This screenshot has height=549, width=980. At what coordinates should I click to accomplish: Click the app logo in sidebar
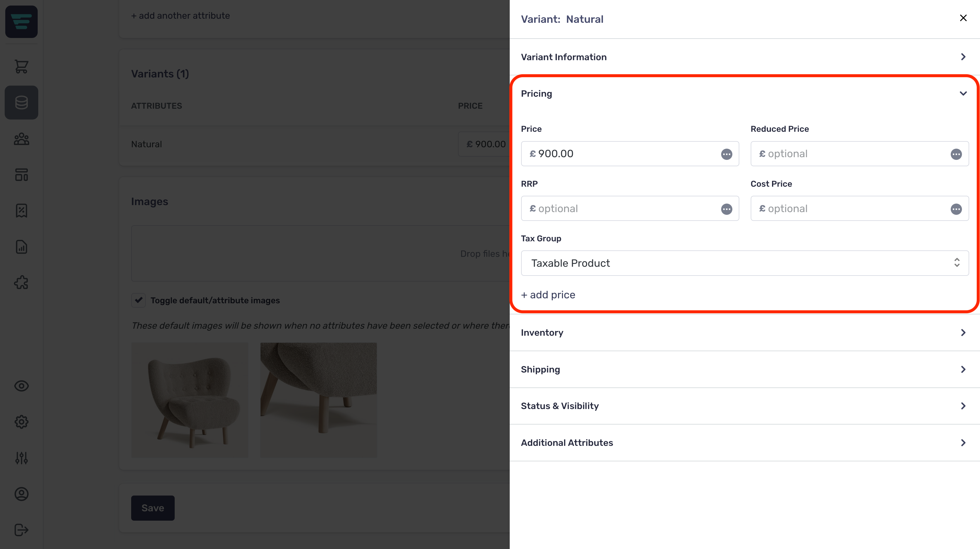21,22
